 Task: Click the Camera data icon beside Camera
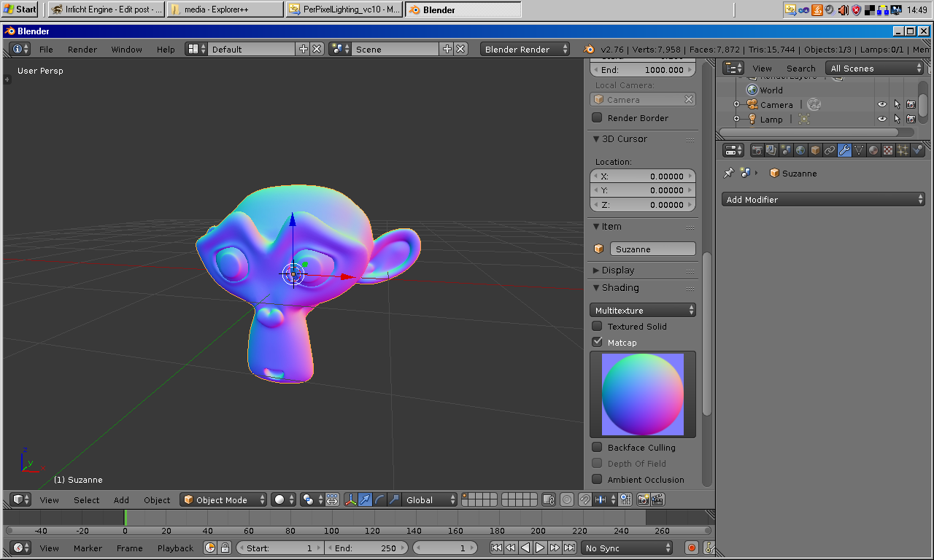[x=814, y=104]
